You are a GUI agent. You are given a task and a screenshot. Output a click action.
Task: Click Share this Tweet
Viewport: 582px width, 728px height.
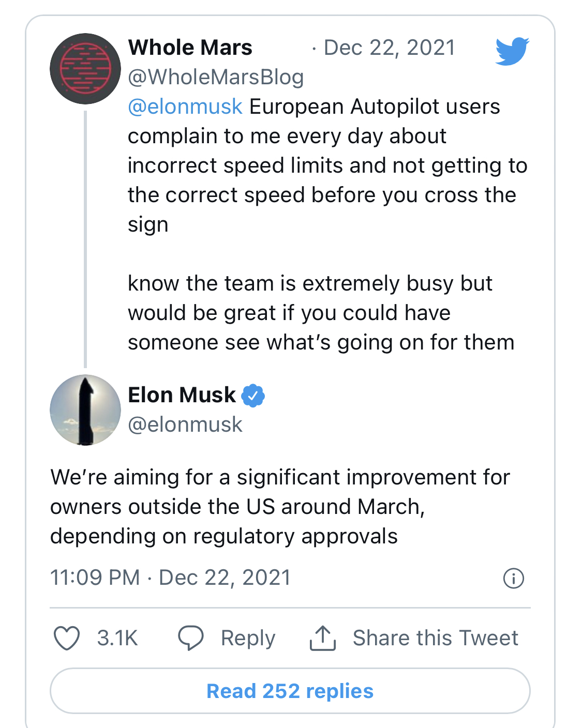click(x=435, y=638)
